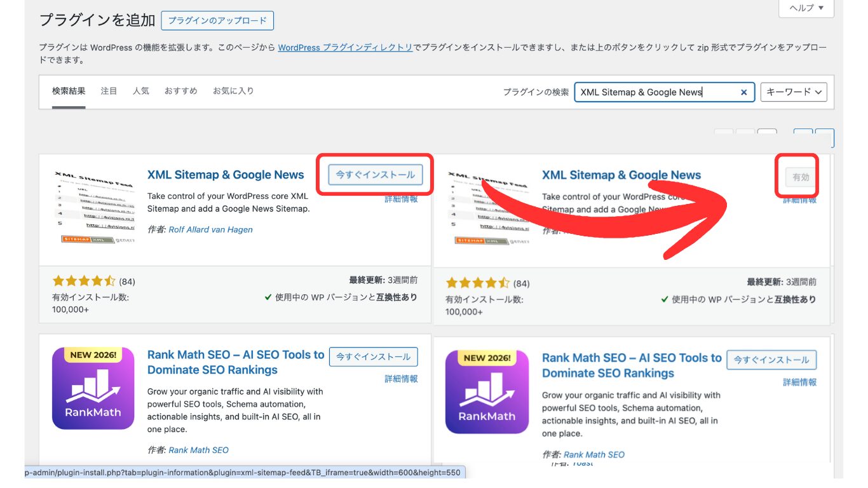The width and height of the screenshot is (868, 488).
Task: Click the "最終更新: 3週間前" text in the left-hand card
Action: coord(383,280)
